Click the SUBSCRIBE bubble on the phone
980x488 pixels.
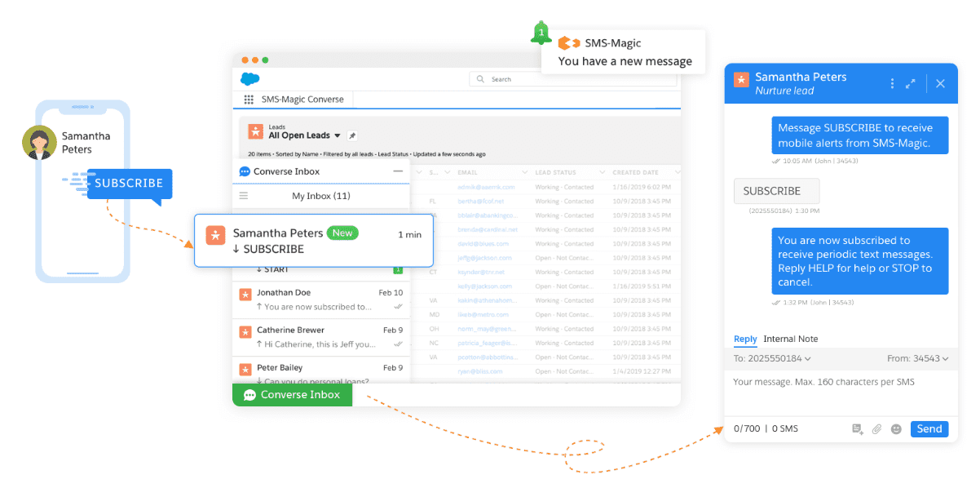coord(130,184)
